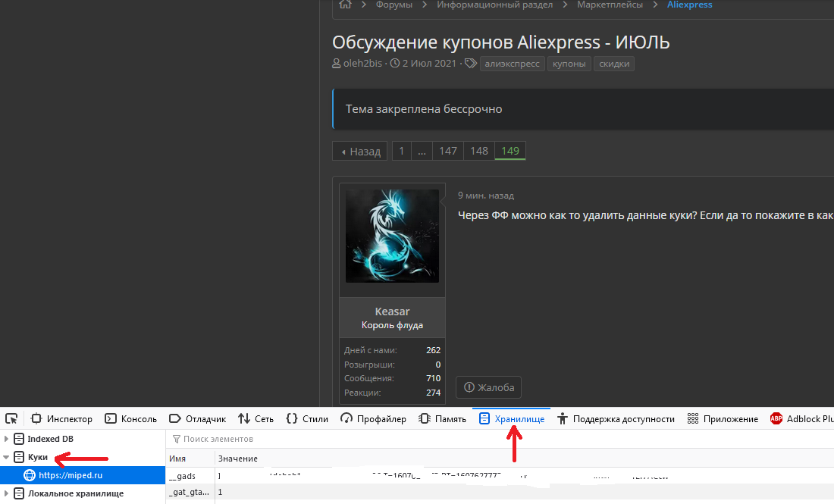The height and width of the screenshot is (504, 834).
Task: Select the _gat_gta cookie row
Action: pyautogui.click(x=500, y=492)
